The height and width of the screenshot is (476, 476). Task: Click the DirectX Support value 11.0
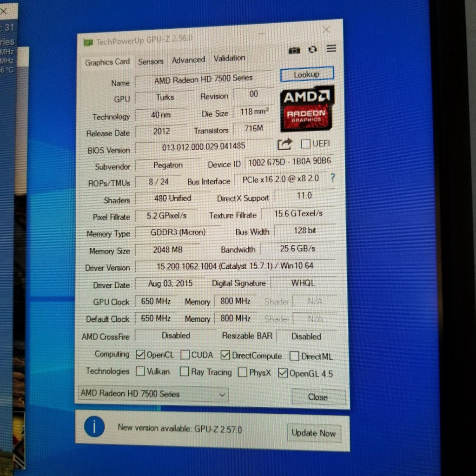tap(304, 196)
